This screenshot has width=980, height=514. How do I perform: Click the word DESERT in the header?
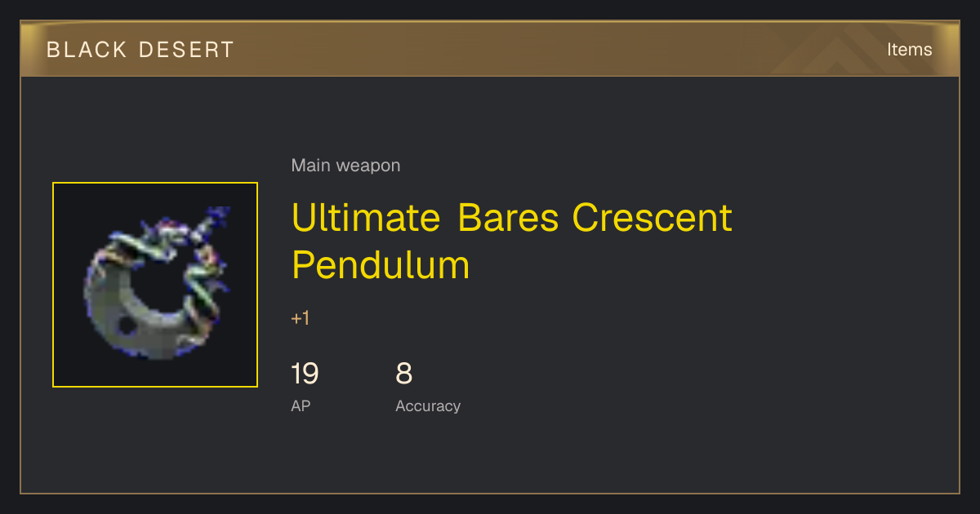186,50
